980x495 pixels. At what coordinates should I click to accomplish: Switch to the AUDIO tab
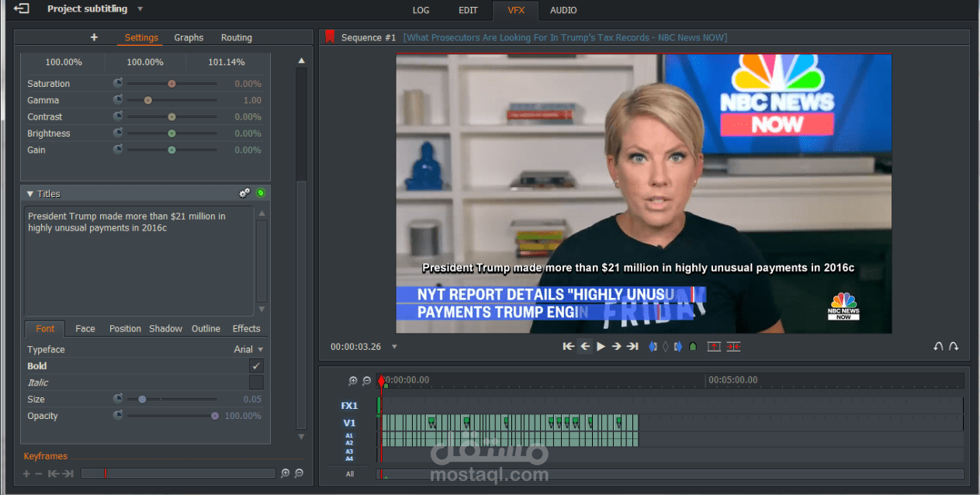click(x=563, y=10)
